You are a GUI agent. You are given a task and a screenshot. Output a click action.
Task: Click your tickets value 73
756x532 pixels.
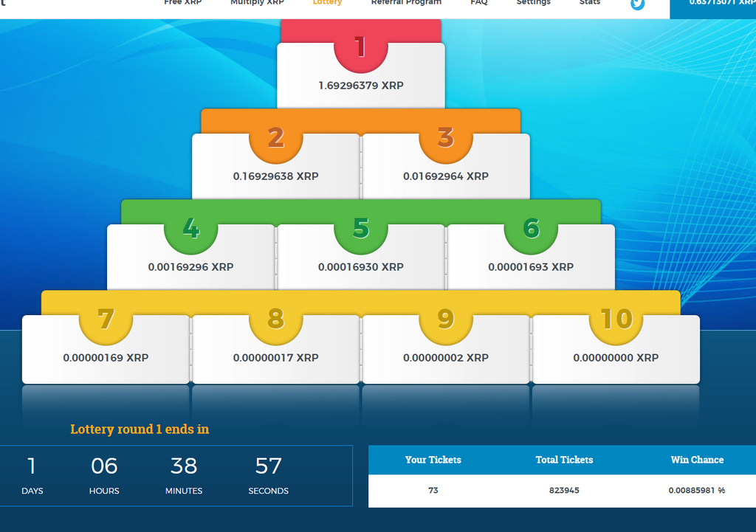click(x=433, y=490)
